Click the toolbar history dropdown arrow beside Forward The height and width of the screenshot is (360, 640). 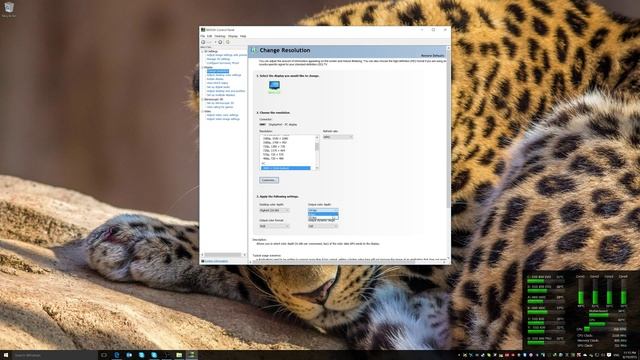215,42
